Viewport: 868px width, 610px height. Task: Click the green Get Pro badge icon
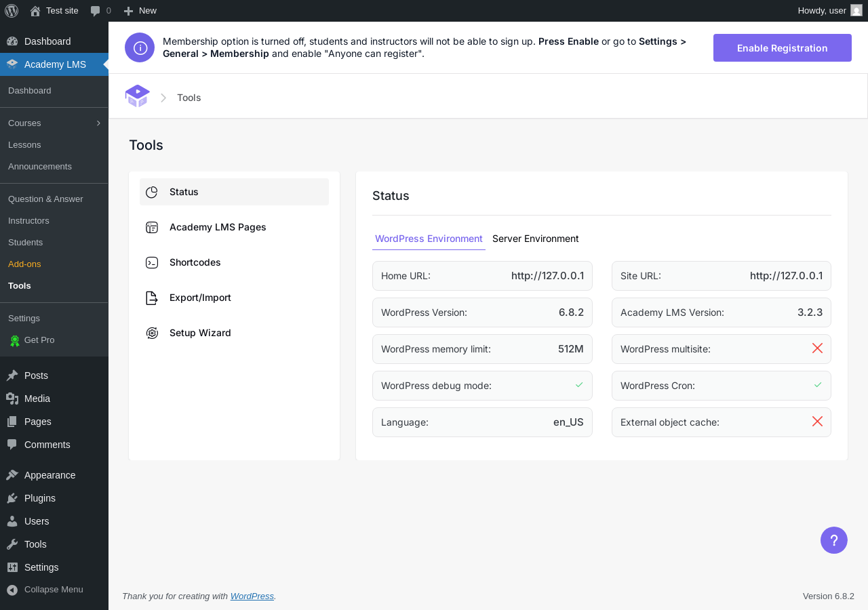tap(15, 340)
